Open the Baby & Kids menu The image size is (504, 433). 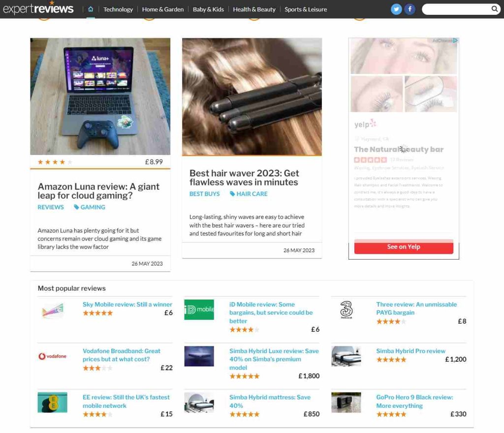(208, 9)
